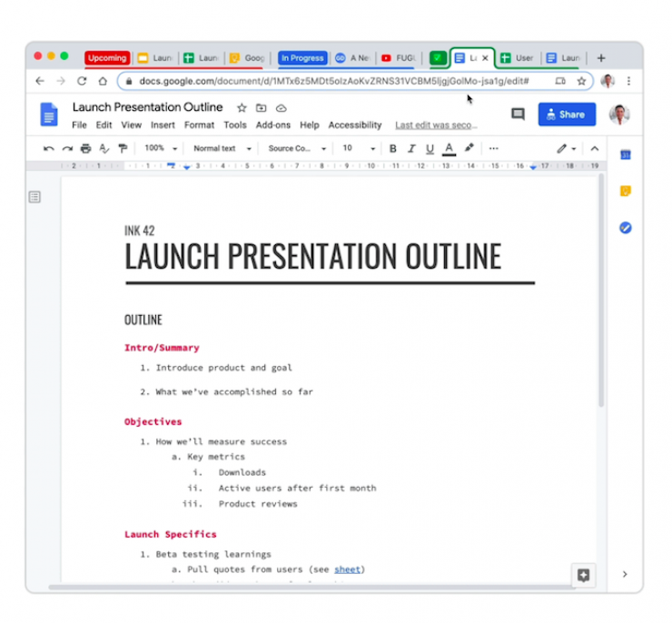Switch to the In Progress tab group

[301, 58]
